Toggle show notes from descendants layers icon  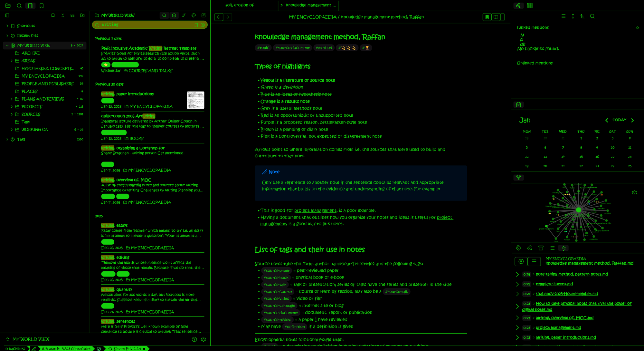174,15
